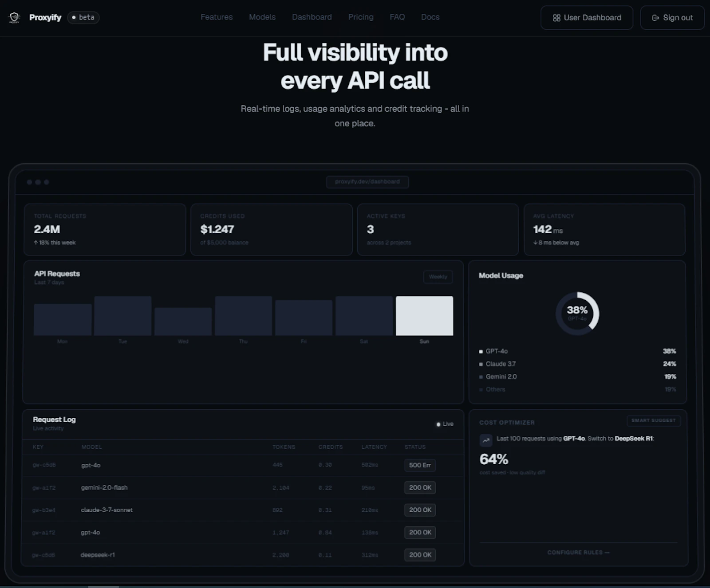Image resolution: width=710 pixels, height=588 pixels.
Task: Toggle the Weekly range button
Action: click(438, 277)
